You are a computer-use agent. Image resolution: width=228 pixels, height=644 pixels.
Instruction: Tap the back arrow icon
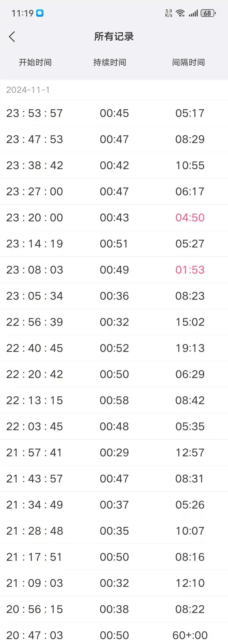[12, 37]
